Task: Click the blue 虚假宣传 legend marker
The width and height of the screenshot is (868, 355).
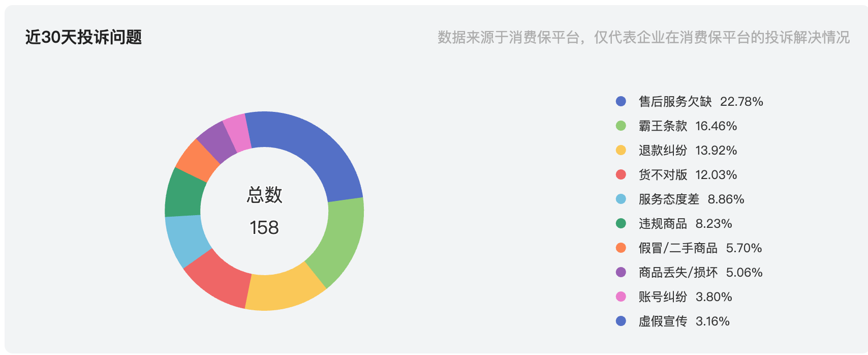Action: pos(621,321)
